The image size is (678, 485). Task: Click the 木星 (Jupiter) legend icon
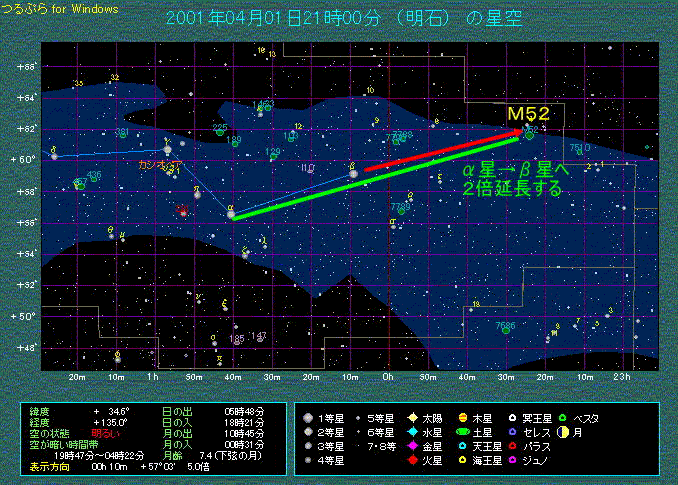[465, 417]
